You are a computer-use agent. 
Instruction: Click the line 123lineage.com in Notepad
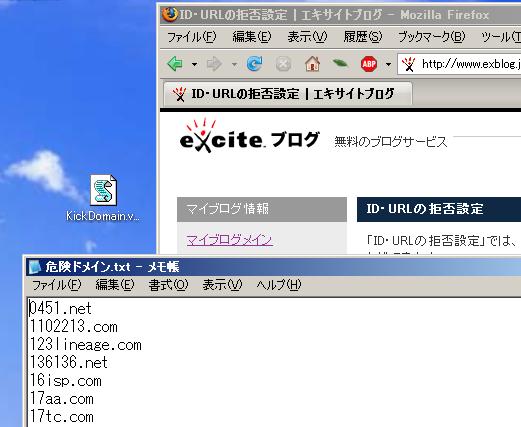point(86,345)
